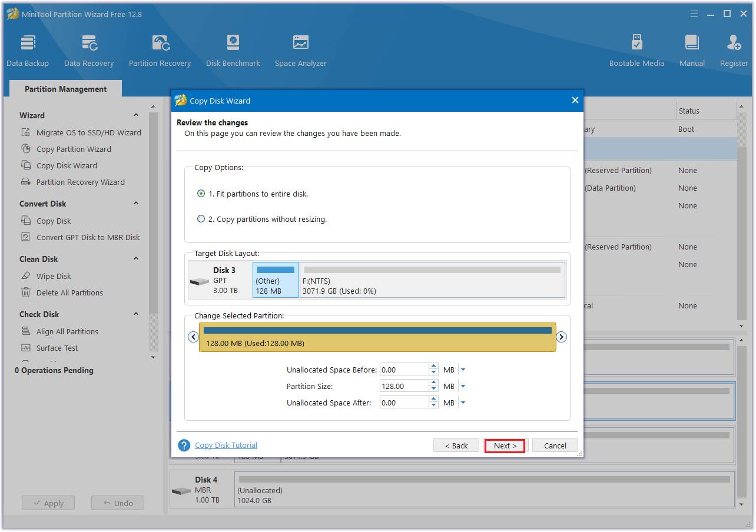Go Back in the wizard
Image resolution: width=756 pixels, height=532 pixels.
pos(456,445)
